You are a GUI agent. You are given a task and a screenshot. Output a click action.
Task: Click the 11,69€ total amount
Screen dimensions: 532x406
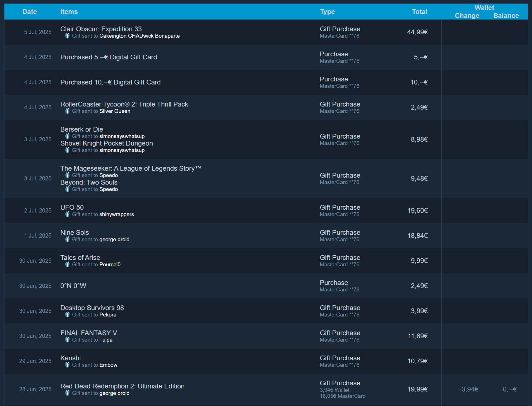(x=418, y=336)
